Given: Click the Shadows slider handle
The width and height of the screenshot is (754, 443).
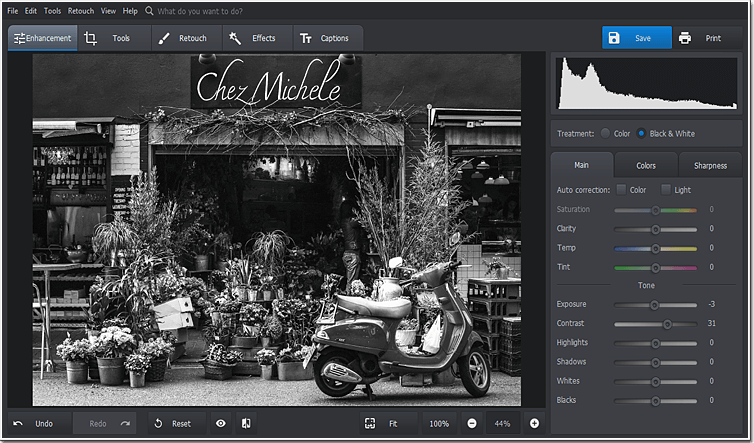Looking at the screenshot, I should [655, 363].
